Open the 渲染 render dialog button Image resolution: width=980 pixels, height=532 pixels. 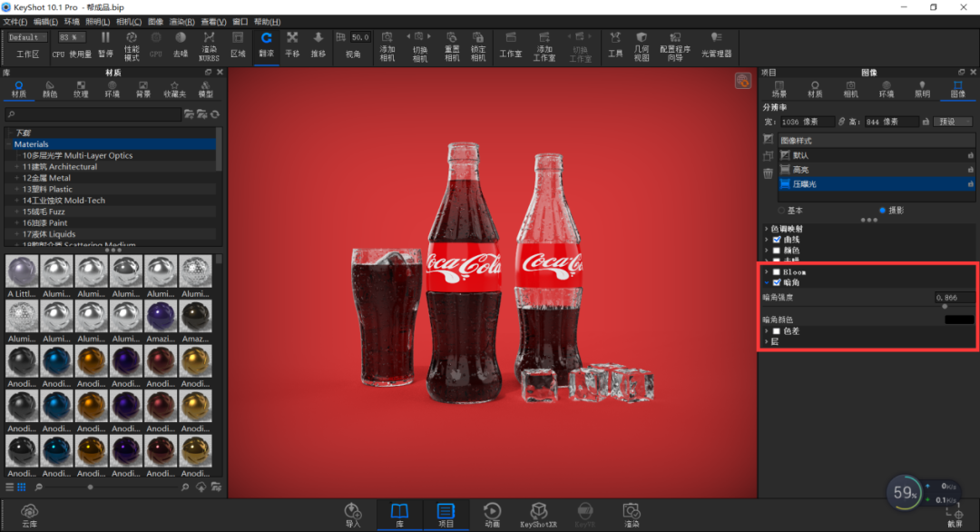[x=632, y=515]
